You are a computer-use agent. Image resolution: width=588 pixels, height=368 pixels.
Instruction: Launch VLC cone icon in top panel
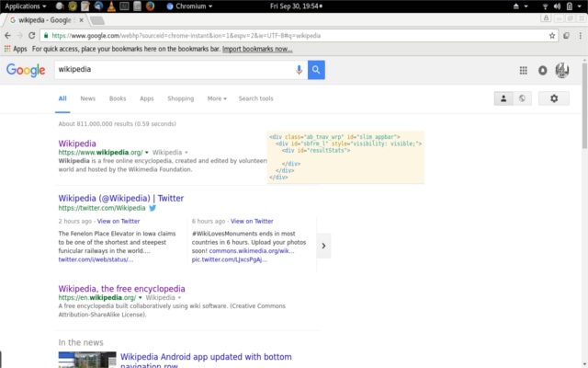(111, 6)
